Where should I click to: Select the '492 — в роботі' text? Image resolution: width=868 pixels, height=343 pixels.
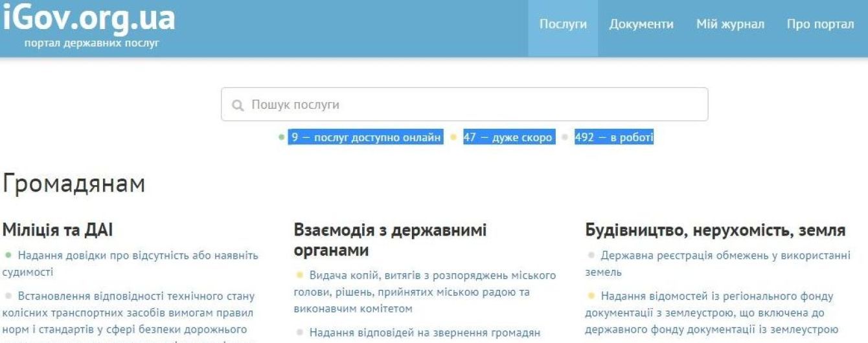pyautogui.click(x=614, y=137)
